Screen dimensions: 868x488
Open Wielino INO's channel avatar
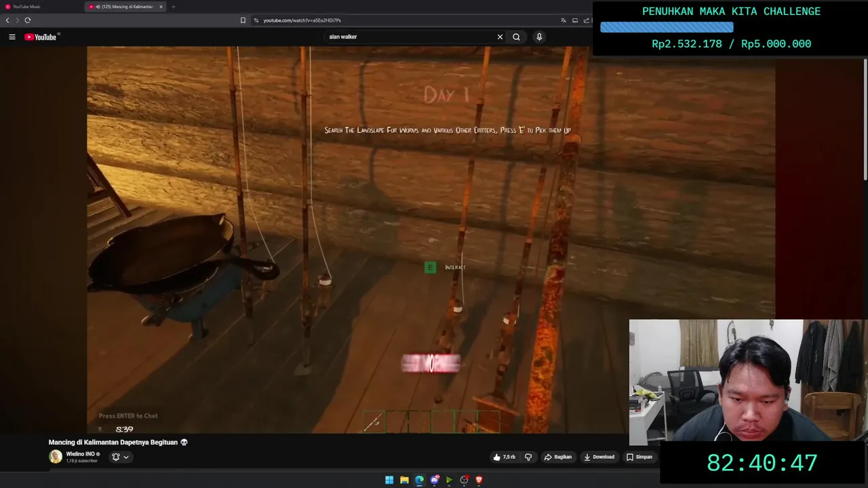pyautogui.click(x=56, y=457)
